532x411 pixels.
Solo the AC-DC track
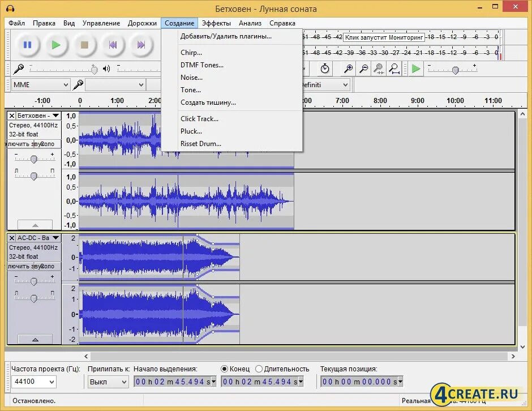[x=48, y=266]
